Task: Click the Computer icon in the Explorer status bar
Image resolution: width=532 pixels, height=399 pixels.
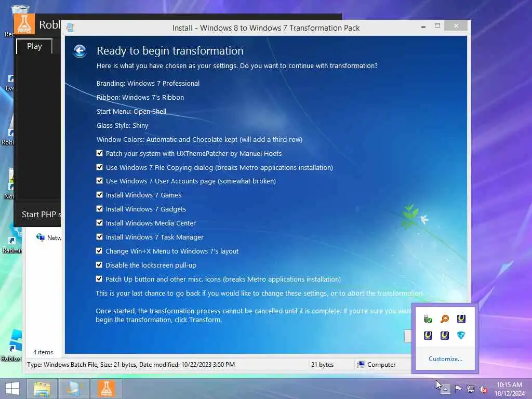Action: 361,364
